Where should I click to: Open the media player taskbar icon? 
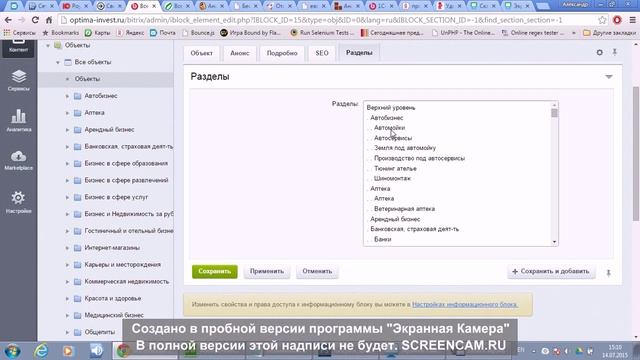68,351
